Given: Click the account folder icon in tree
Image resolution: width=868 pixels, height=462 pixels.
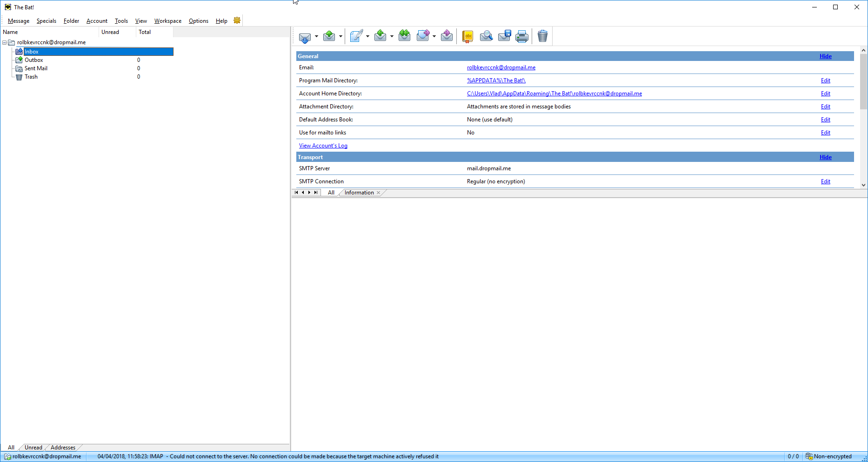Looking at the screenshot, I should (12, 42).
